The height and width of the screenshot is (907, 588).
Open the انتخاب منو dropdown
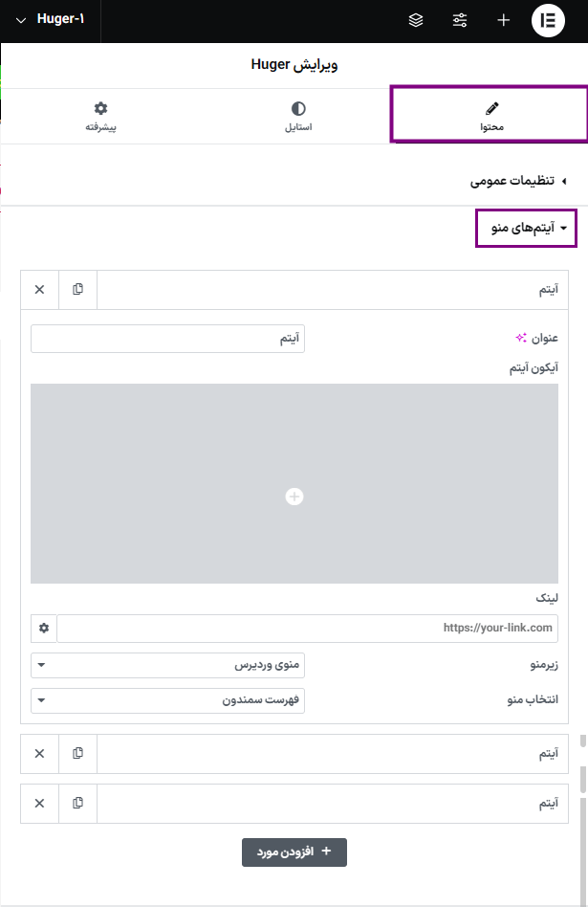[168, 700]
